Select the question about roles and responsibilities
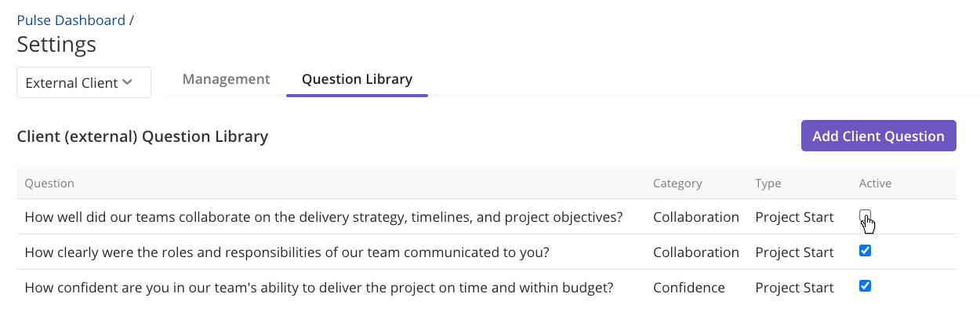 pyautogui.click(x=287, y=252)
